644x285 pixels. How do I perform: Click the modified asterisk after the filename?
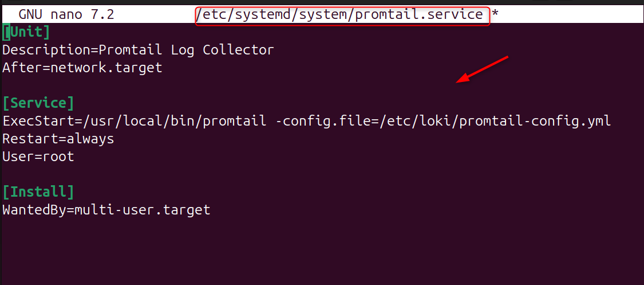click(495, 15)
